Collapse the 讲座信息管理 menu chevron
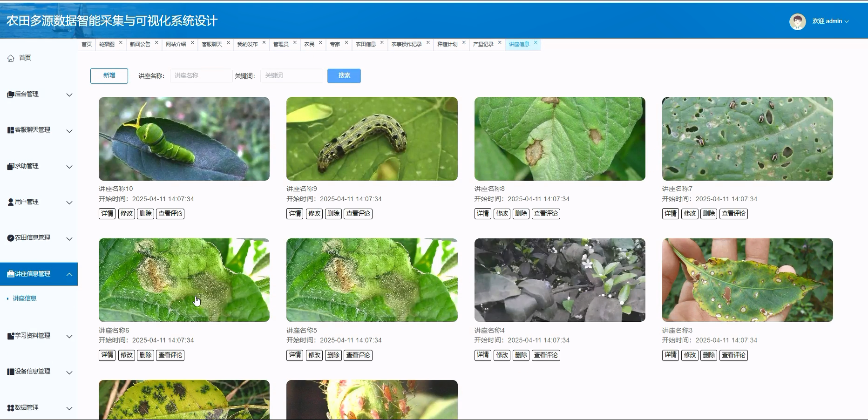 click(69, 274)
